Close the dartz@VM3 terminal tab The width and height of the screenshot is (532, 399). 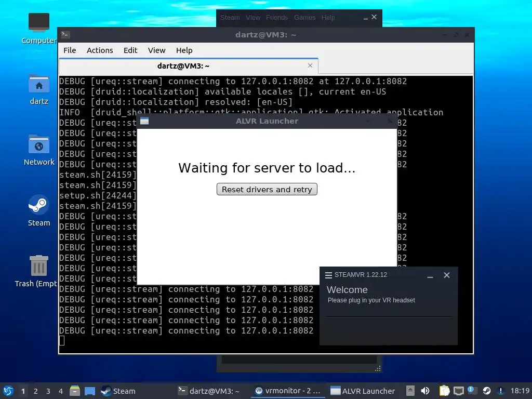[310, 65]
